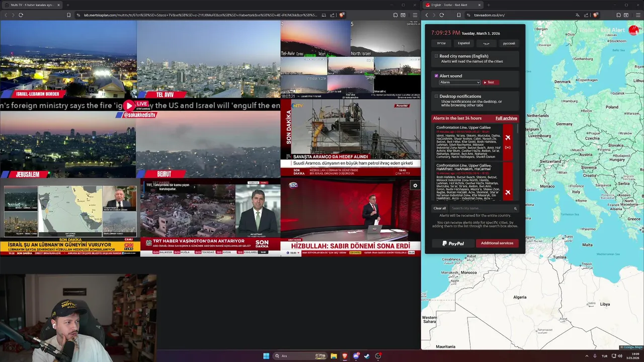The image size is (644, 362).
Task: Click the TUR keyboard language indicator
Action: (605, 356)
